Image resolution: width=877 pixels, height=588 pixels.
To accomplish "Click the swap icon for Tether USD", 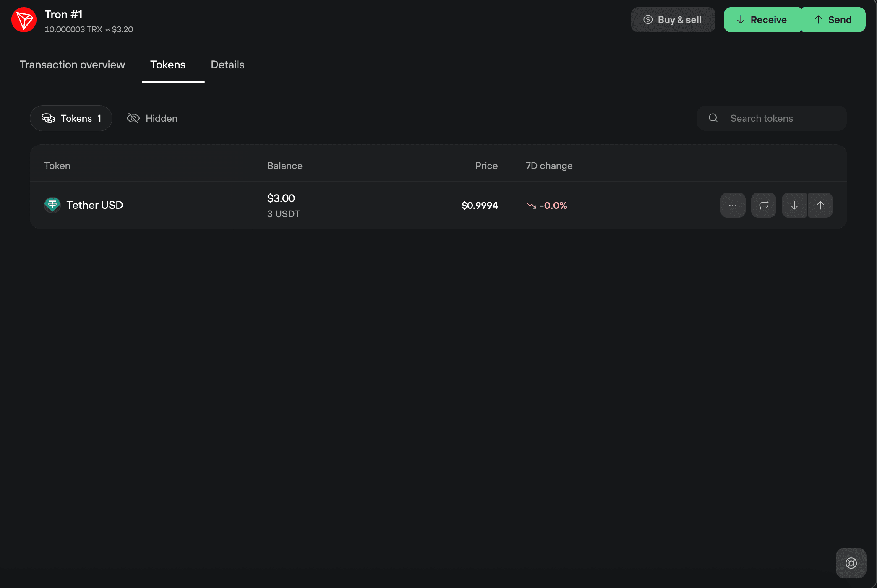I will click(764, 205).
